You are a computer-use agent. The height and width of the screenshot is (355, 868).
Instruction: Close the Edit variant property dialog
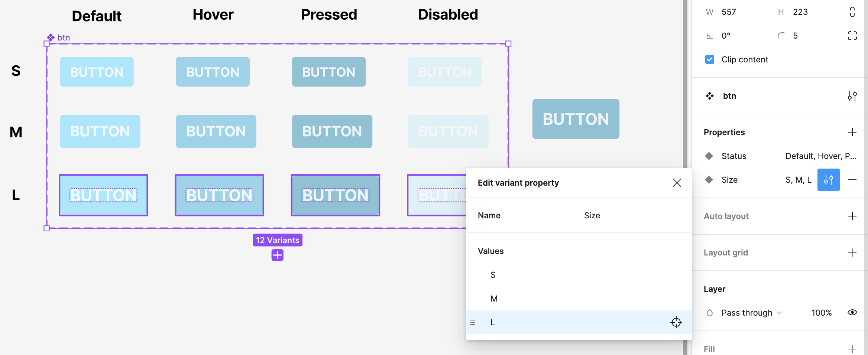[x=677, y=183]
